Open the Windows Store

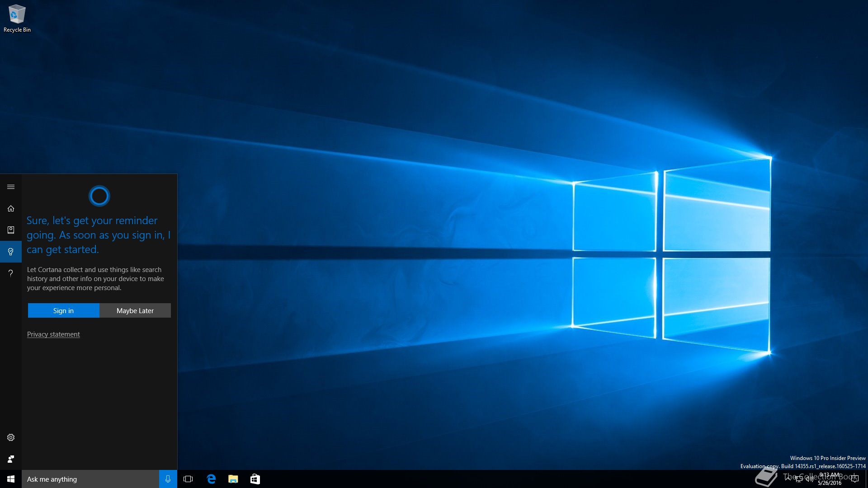coord(255,479)
